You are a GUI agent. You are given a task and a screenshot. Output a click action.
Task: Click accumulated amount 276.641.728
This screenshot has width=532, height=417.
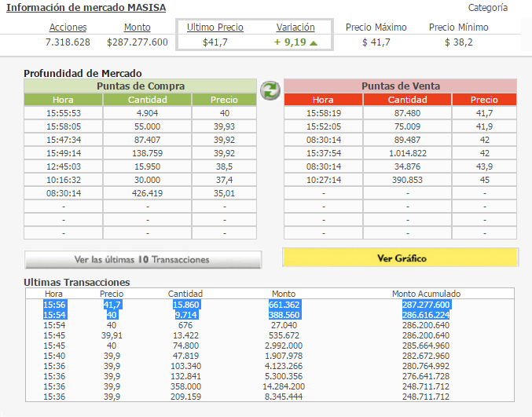point(426,376)
